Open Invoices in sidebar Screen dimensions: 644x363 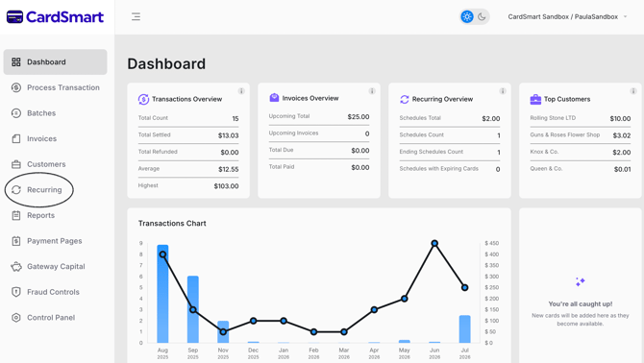tap(56, 138)
